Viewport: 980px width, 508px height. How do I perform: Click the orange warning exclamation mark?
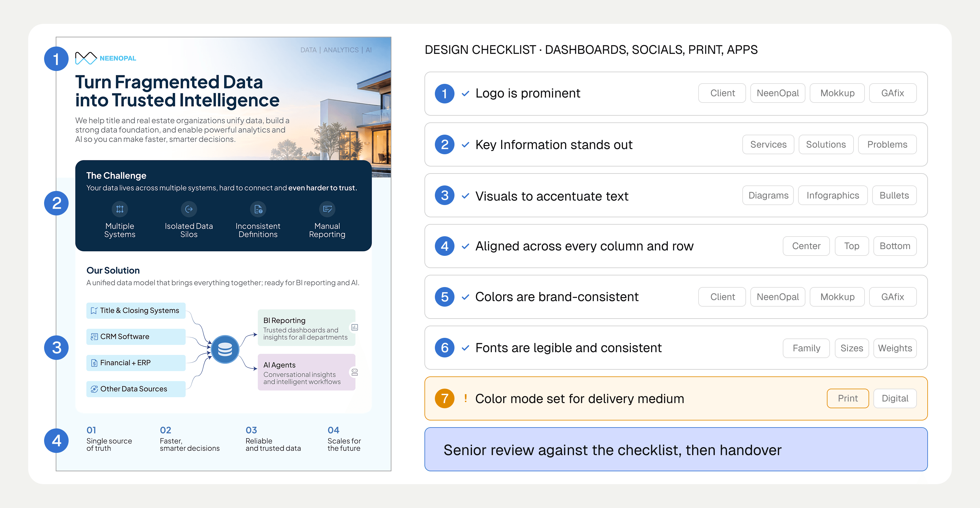point(465,398)
